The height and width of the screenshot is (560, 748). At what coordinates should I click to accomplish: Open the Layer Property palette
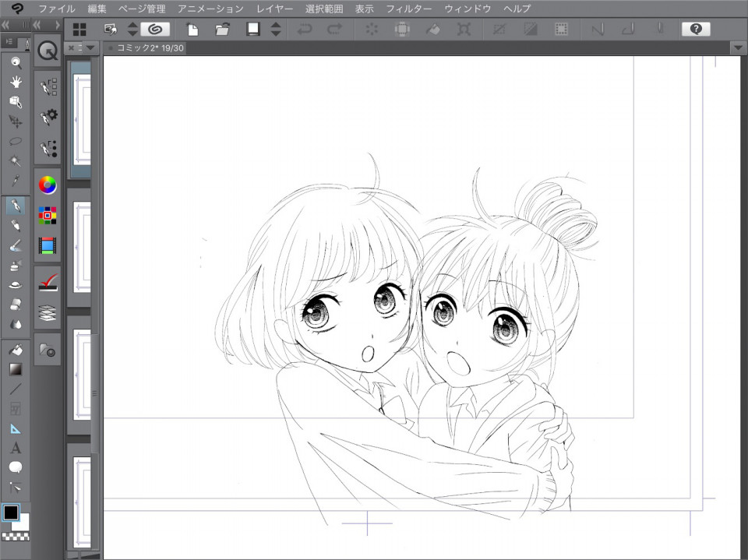click(48, 283)
